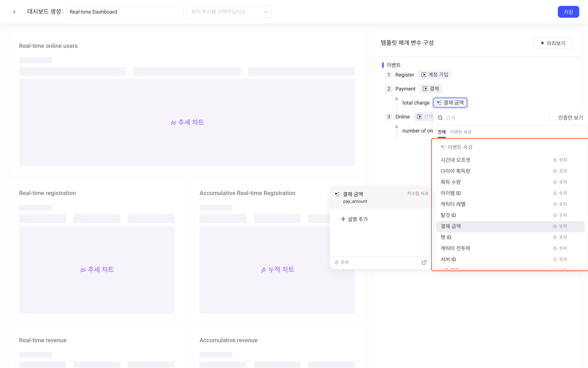Switch to the 전체 tab
The width and height of the screenshot is (588, 368).
pos(442,132)
